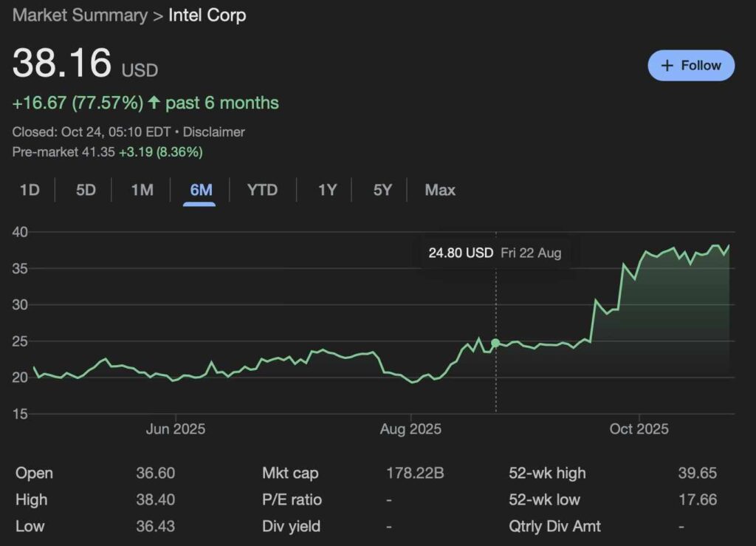Click the Pre-market 41.35 price line
The image size is (756, 546).
[108, 152]
